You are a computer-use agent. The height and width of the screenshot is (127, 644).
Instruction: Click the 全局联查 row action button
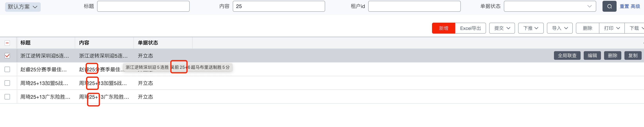point(567,56)
